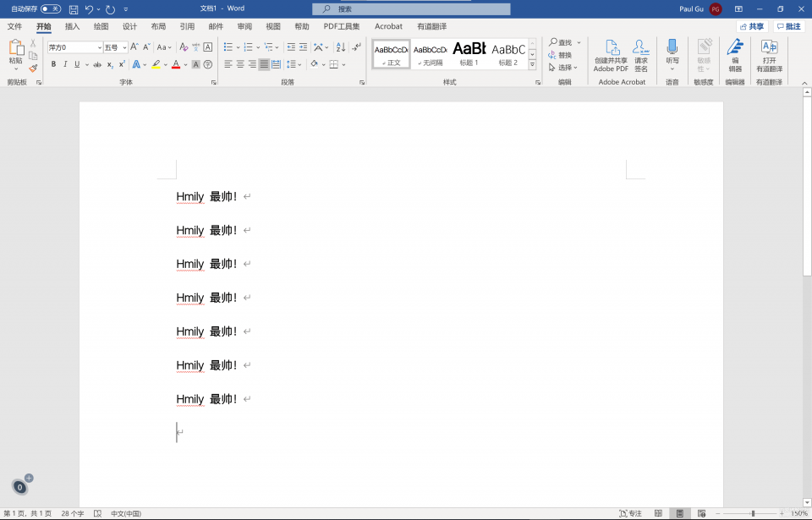
Task: Increase font size with A-up icon
Action: [134, 47]
